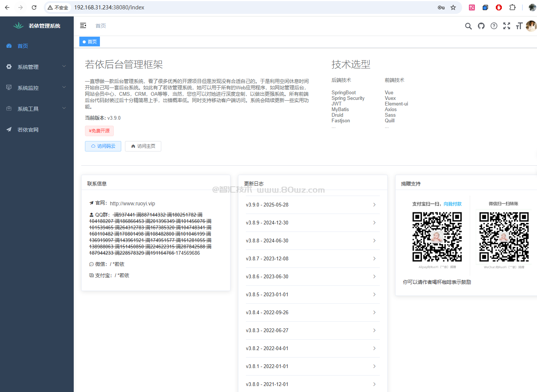Open the http://www.ruoyi.vip link
This screenshot has height=392, width=537.
pyautogui.click(x=132, y=203)
